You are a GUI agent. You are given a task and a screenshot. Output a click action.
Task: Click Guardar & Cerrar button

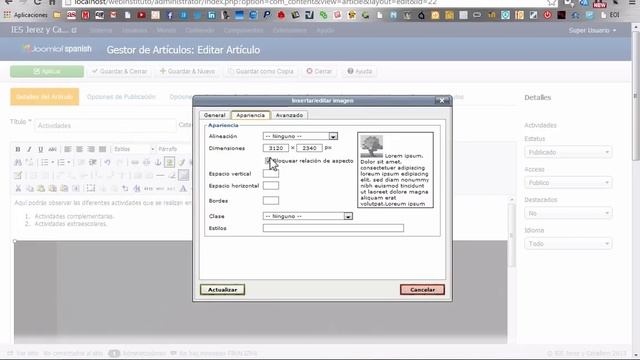click(120, 71)
